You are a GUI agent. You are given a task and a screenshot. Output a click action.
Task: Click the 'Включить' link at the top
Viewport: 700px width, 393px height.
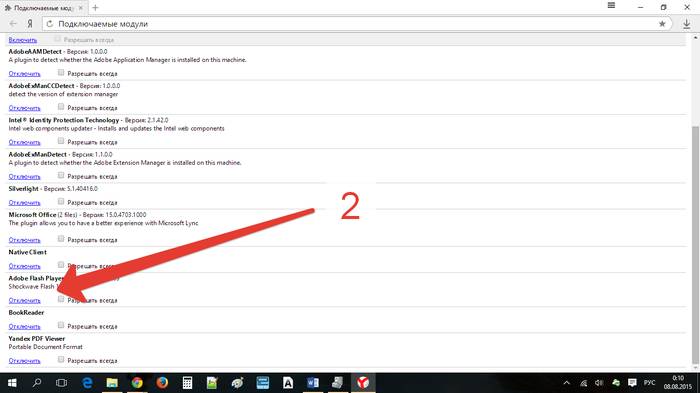tap(23, 40)
